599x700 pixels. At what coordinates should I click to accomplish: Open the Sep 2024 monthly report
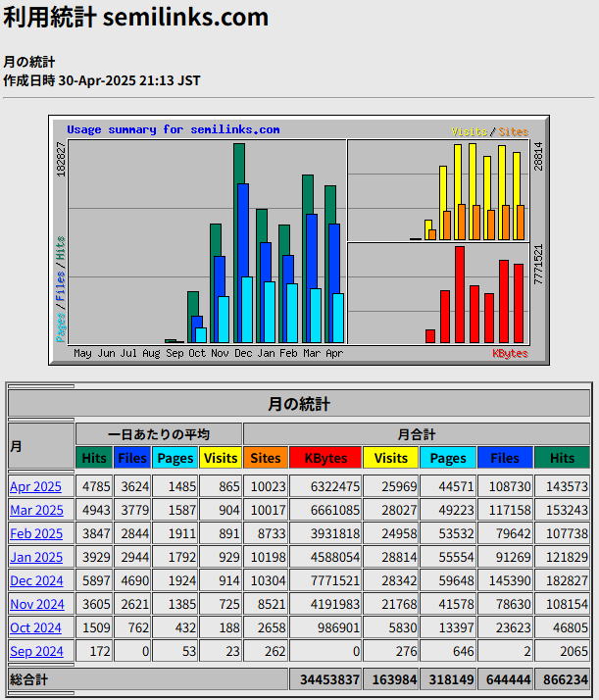click(x=36, y=652)
